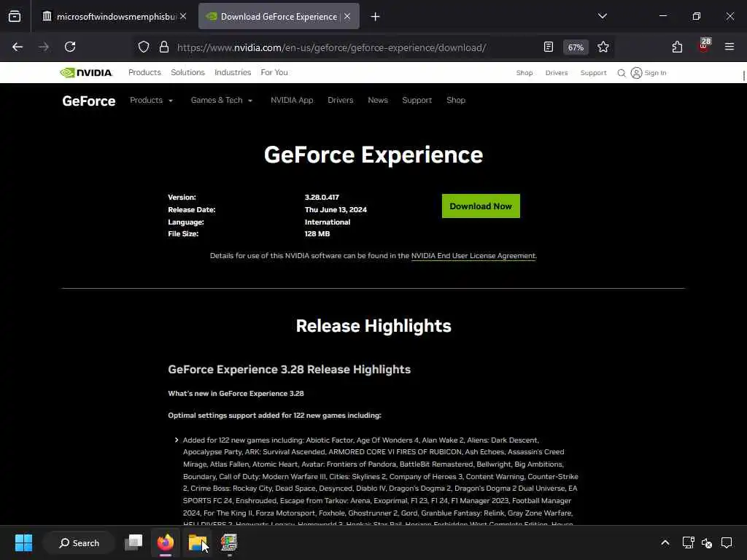This screenshot has width=747, height=560.
Task: Open NVIDIA App page
Action: point(292,100)
